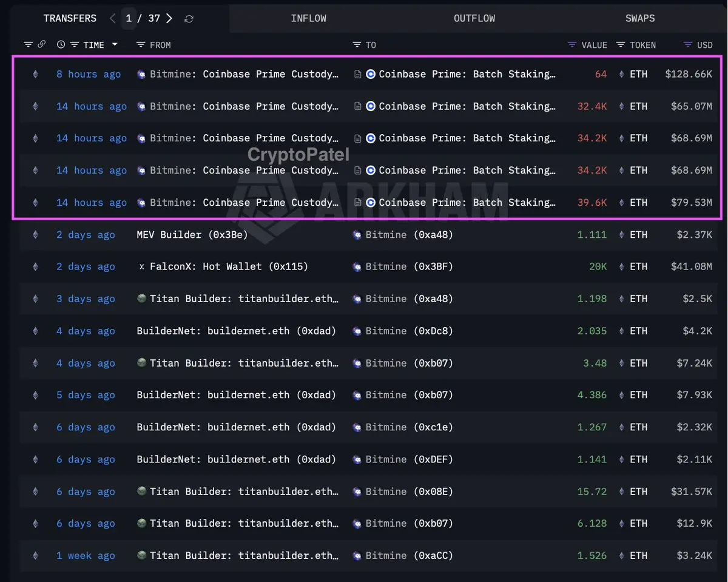The height and width of the screenshot is (582, 728).
Task: Open FalconX: Hot Wallet (0x115) address
Action: (229, 266)
